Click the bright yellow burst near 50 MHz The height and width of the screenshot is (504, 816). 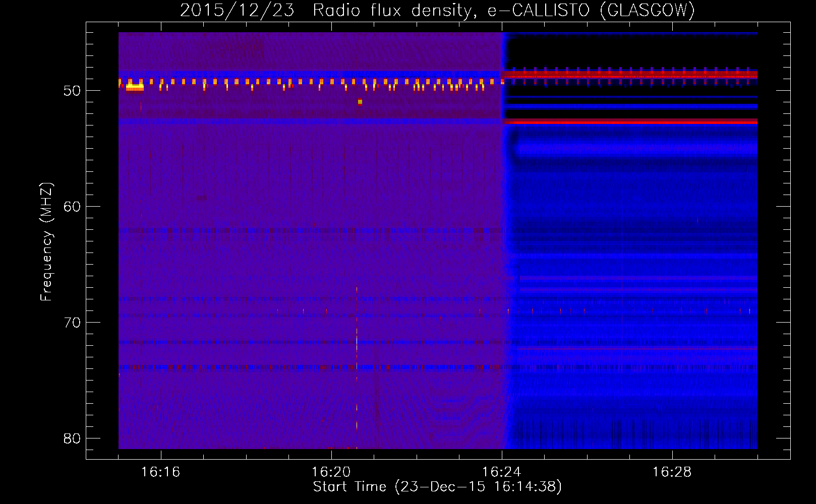tap(135, 87)
